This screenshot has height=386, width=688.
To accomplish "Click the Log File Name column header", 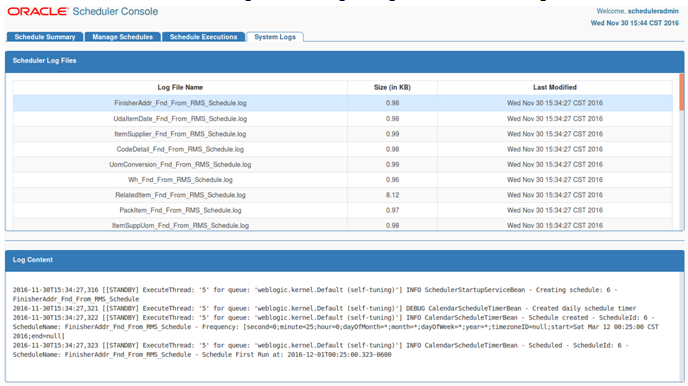I will click(x=180, y=87).
